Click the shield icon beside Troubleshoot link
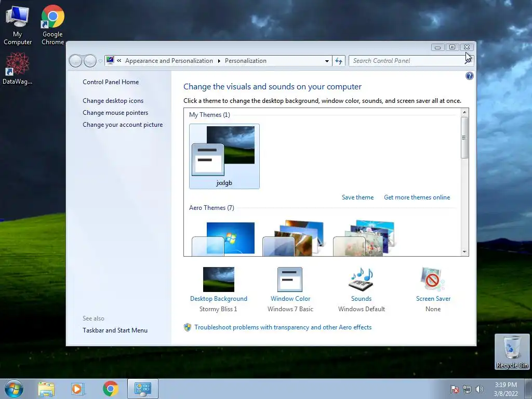The width and height of the screenshot is (532, 399). click(187, 327)
